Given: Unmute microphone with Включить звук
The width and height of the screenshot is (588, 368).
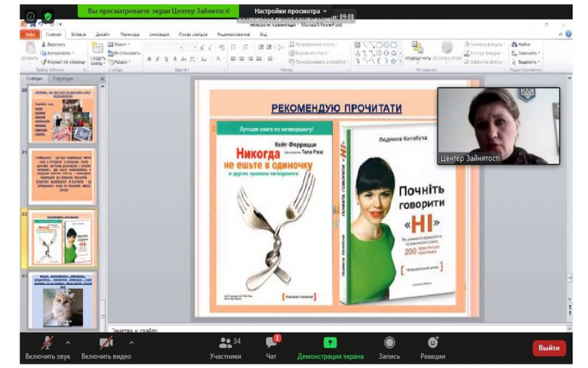Looking at the screenshot, I should pyautogui.click(x=47, y=348).
